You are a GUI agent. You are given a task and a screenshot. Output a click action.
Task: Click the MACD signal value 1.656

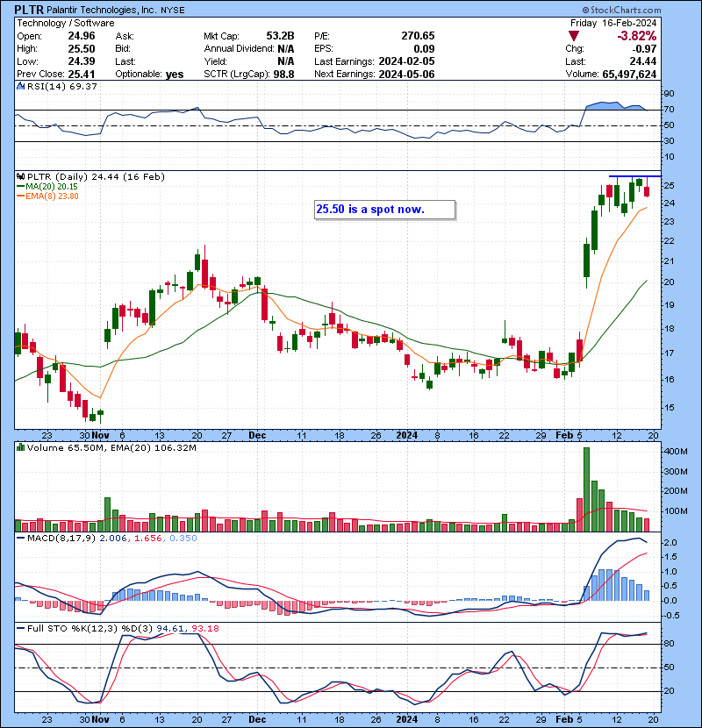click(x=148, y=539)
